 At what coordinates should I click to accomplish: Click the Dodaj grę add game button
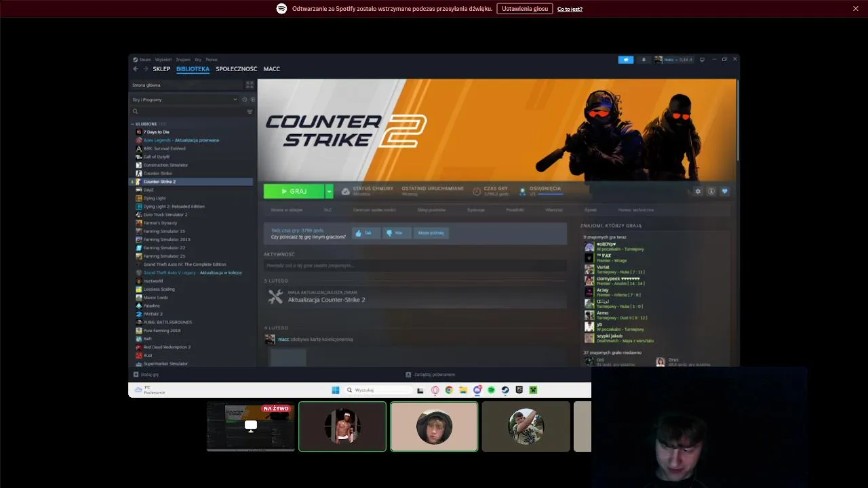146,375
